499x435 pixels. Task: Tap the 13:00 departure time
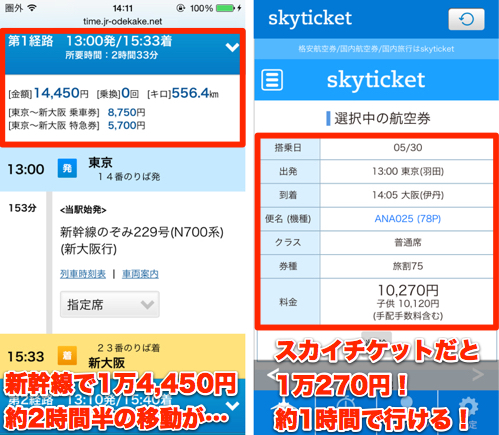coord(26,169)
